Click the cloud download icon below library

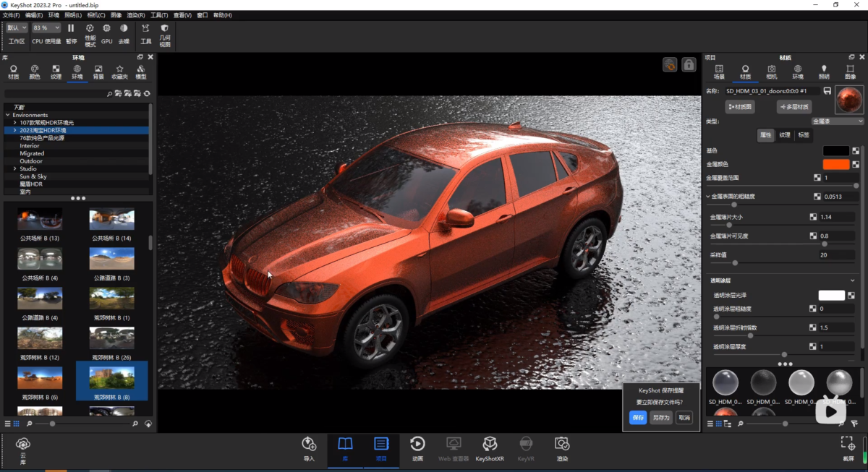click(x=148, y=424)
